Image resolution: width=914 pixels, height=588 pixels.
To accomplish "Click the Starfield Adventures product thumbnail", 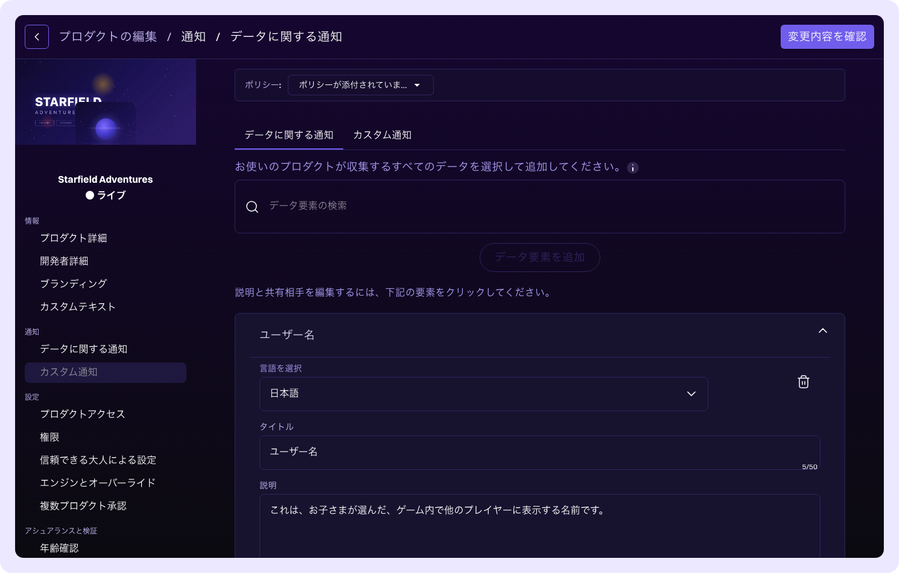I will point(106,102).
